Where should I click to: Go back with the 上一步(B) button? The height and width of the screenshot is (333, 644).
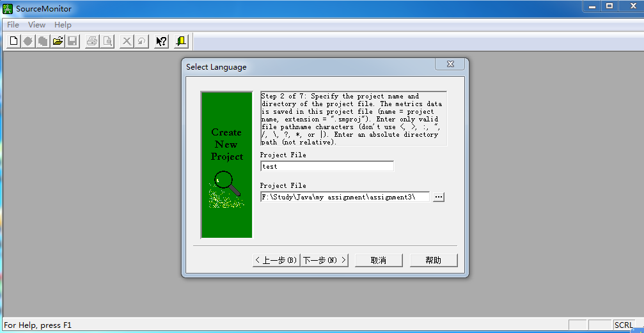coord(276,260)
